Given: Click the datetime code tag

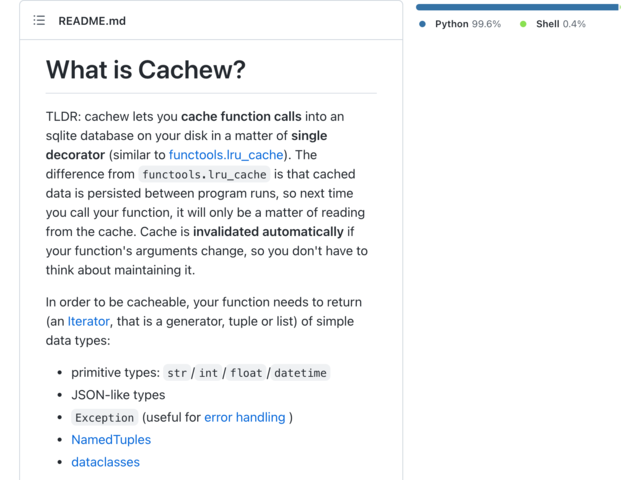Looking at the screenshot, I should (300, 373).
